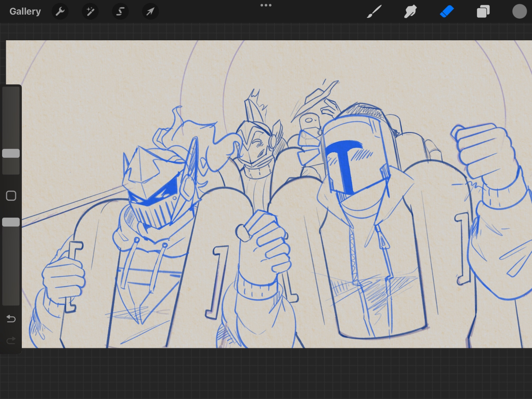532x399 pixels.
Task: Select the Smudge tool
Action: (x=410, y=12)
